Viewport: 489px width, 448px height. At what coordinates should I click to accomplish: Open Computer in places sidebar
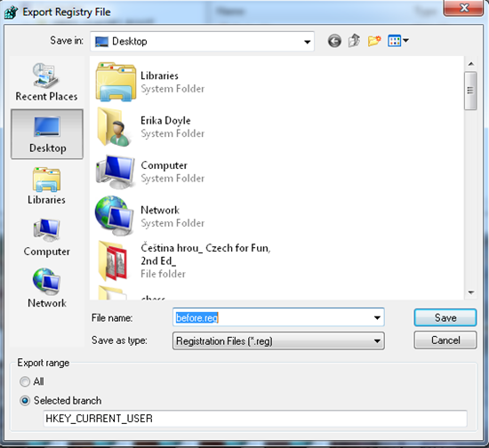[x=46, y=238]
